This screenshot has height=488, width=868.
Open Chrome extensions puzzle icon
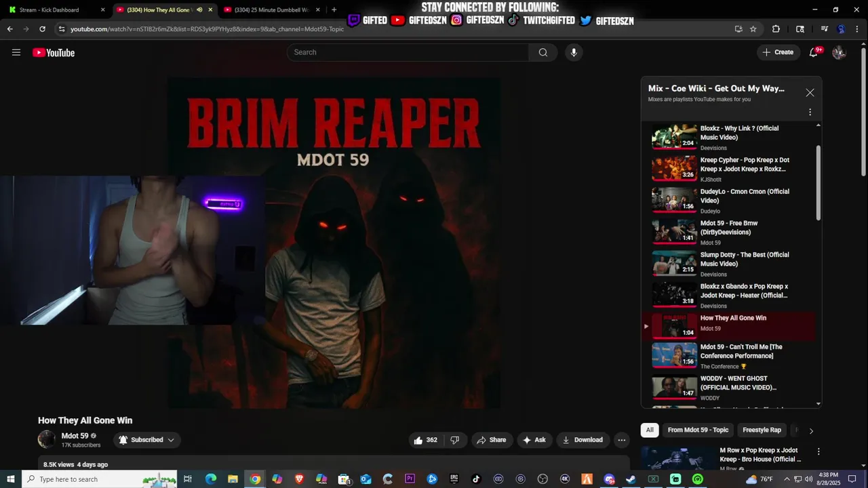point(776,29)
